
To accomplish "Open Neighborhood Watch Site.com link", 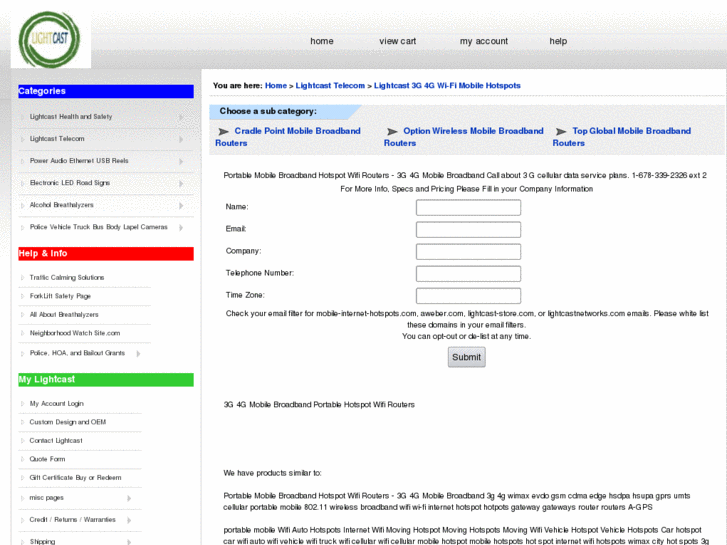I will (x=75, y=333).
